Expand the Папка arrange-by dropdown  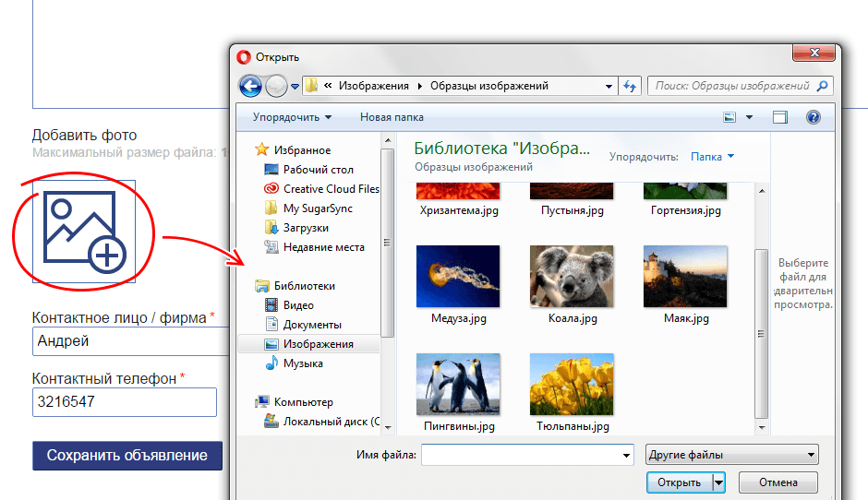pos(712,157)
